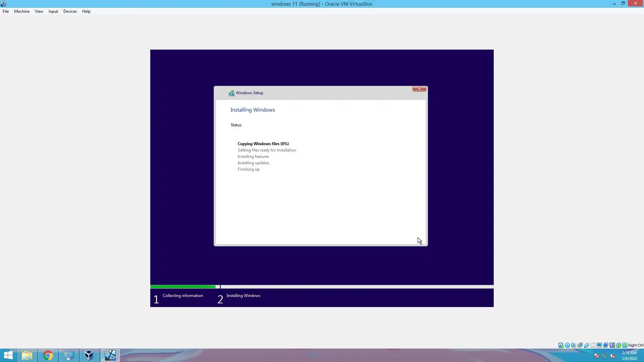Image resolution: width=644 pixels, height=362 pixels.
Task: Open Google Chrome from the taskbar
Action: click(48, 355)
